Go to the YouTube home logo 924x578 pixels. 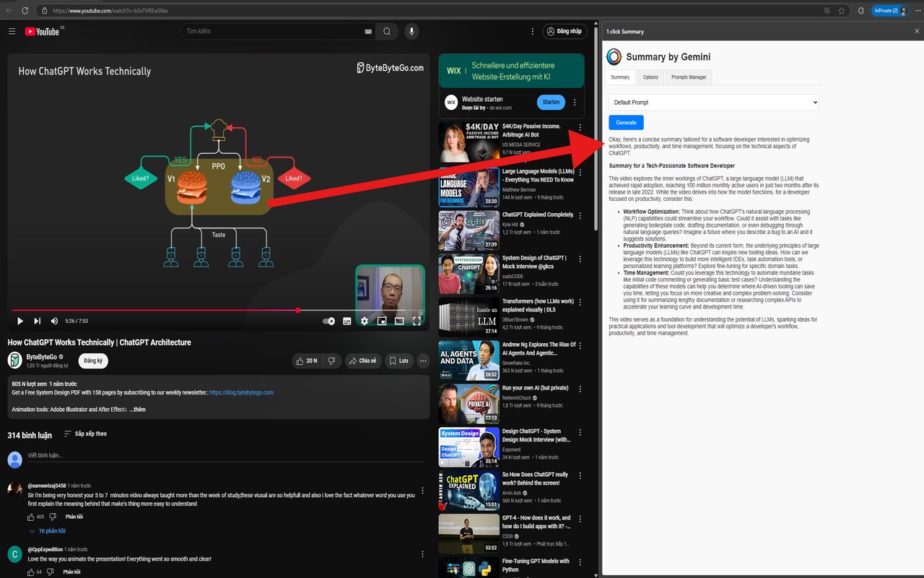point(43,31)
